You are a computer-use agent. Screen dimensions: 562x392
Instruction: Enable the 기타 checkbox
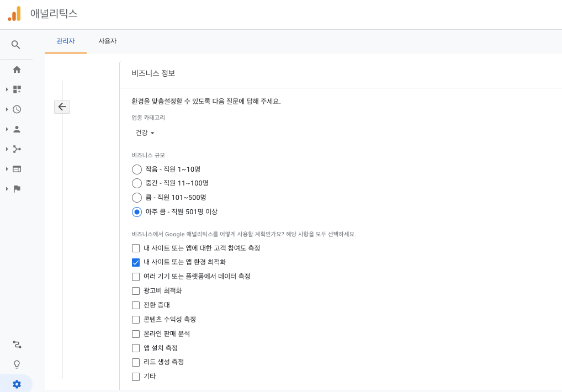click(135, 377)
